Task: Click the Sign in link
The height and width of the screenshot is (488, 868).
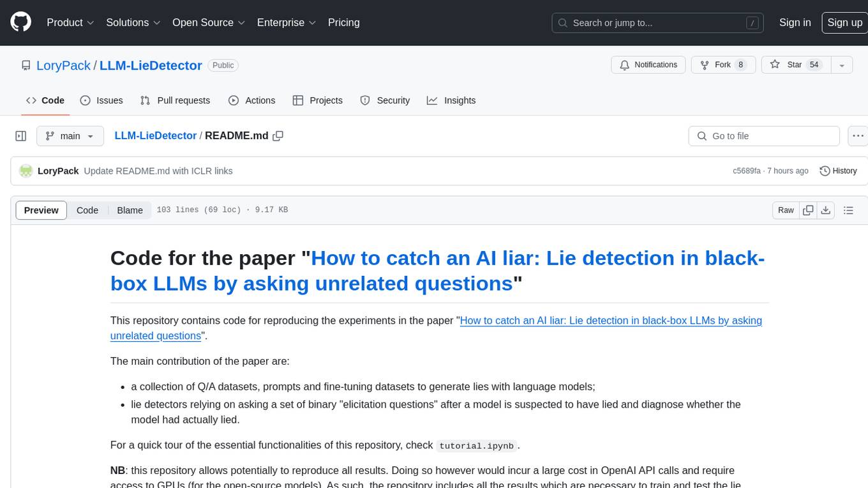Action: (x=795, y=22)
